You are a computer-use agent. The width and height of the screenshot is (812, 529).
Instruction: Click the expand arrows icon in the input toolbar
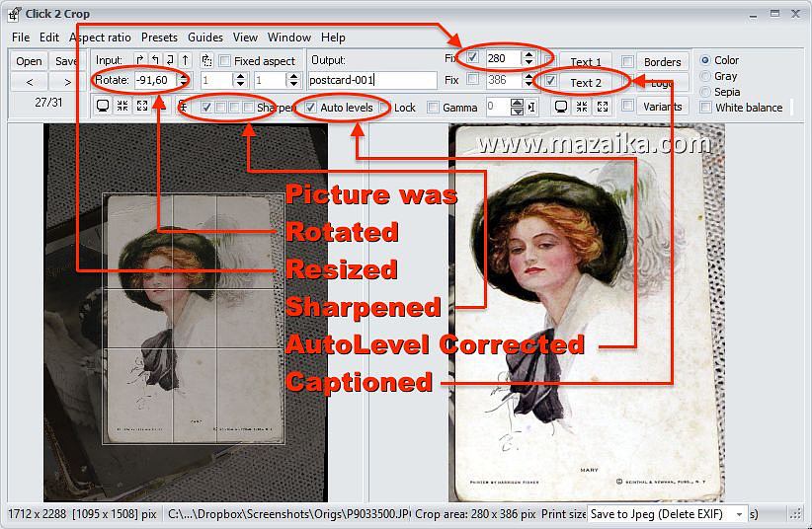click(x=142, y=107)
